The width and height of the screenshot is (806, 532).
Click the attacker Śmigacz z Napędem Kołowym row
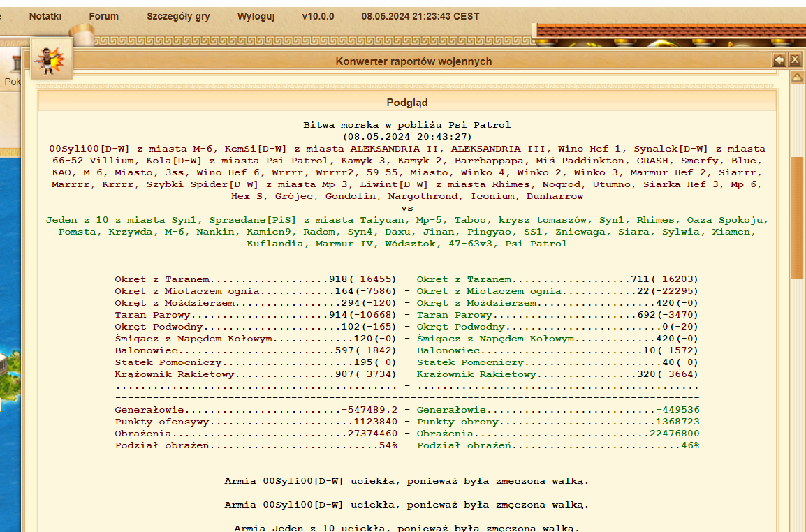[256, 338]
